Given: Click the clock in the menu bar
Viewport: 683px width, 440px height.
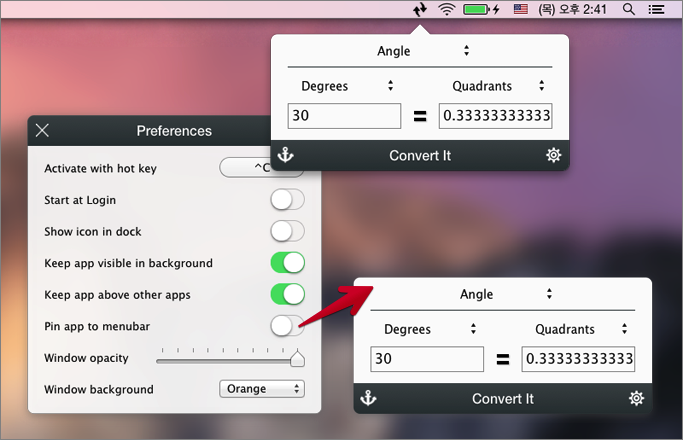Looking at the screenshot, I should (x=572, y=9).
